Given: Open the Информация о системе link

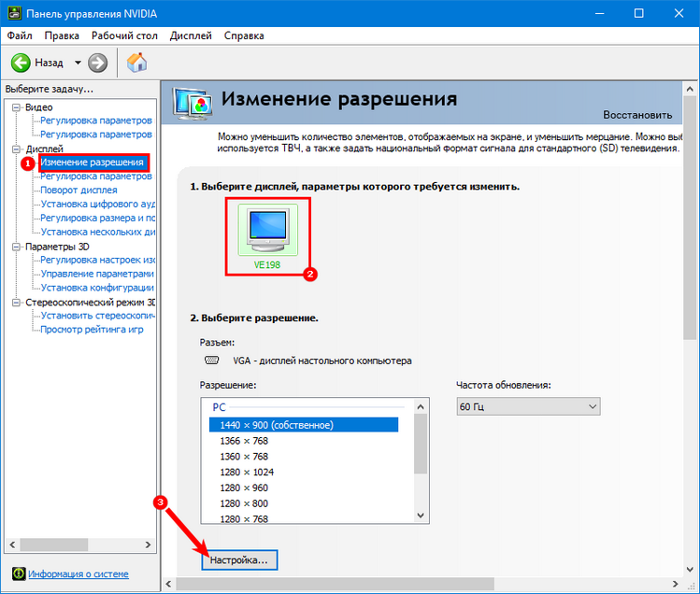Looking at the screenshot, I should [79, 573].
